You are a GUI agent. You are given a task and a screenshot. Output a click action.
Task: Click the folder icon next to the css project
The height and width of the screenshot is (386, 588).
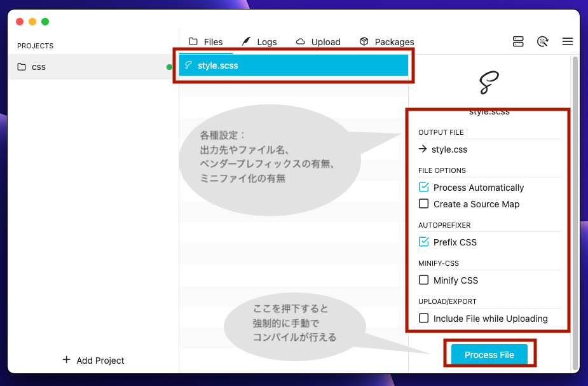click(x=20, y=66)
